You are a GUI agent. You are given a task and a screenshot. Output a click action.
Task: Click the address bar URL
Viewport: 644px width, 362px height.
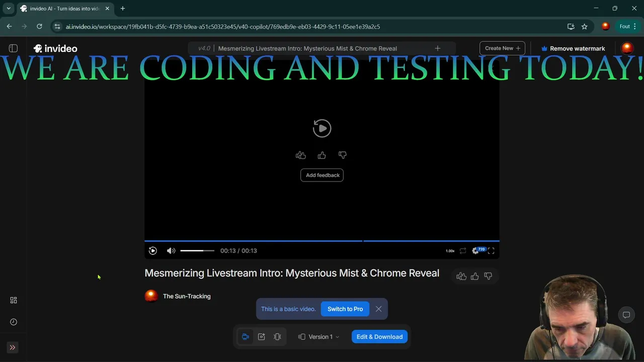pos(223,27)
